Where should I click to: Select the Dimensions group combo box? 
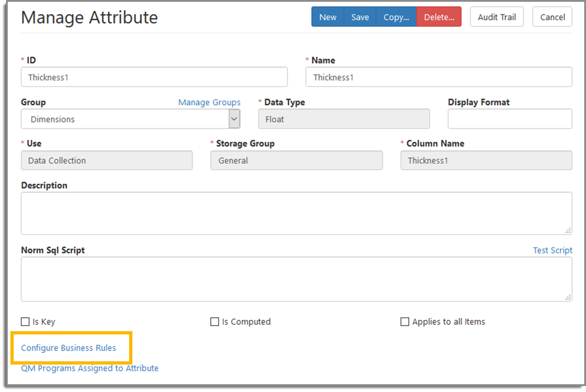(131, 119)
